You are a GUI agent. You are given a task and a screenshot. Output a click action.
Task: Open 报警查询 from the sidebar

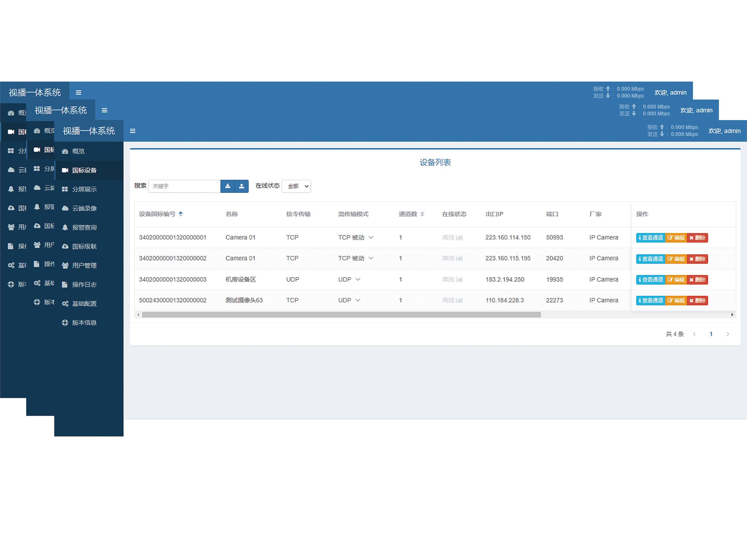coord(84,227)
